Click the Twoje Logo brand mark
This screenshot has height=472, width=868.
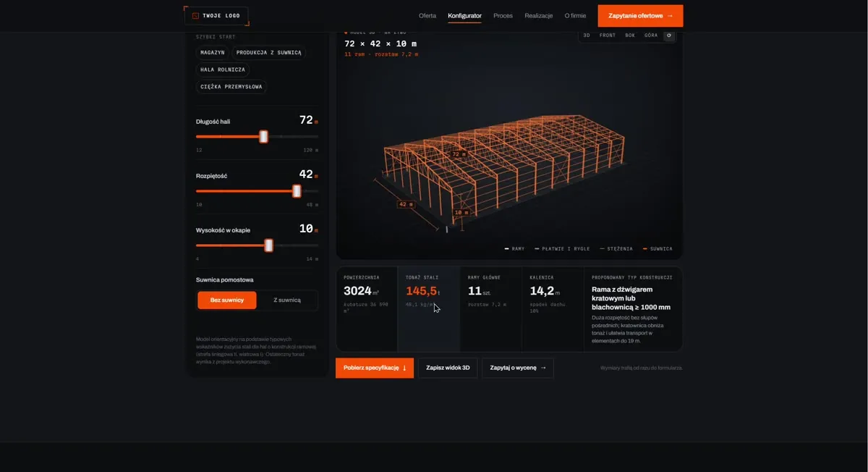pos(216,16)
